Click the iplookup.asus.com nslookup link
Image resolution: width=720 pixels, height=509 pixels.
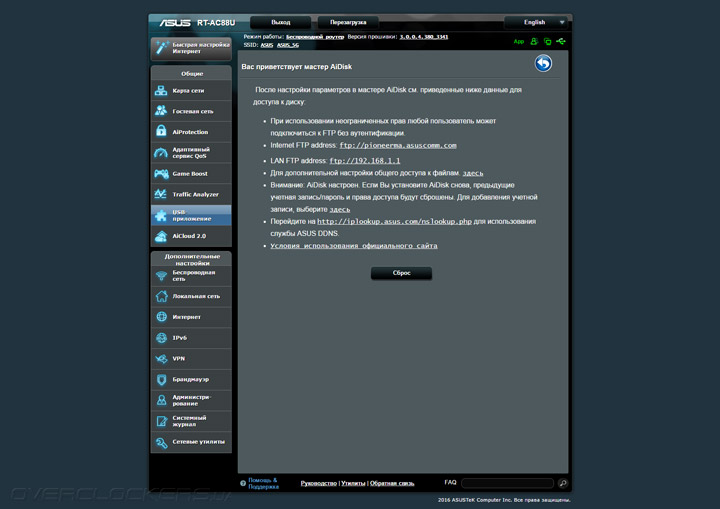coord(394,221)
